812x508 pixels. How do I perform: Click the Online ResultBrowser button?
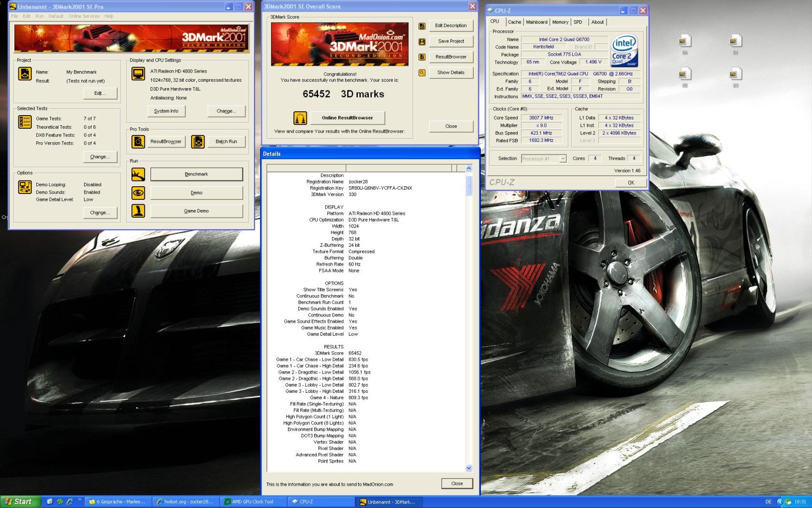click(x=347, y=118)
